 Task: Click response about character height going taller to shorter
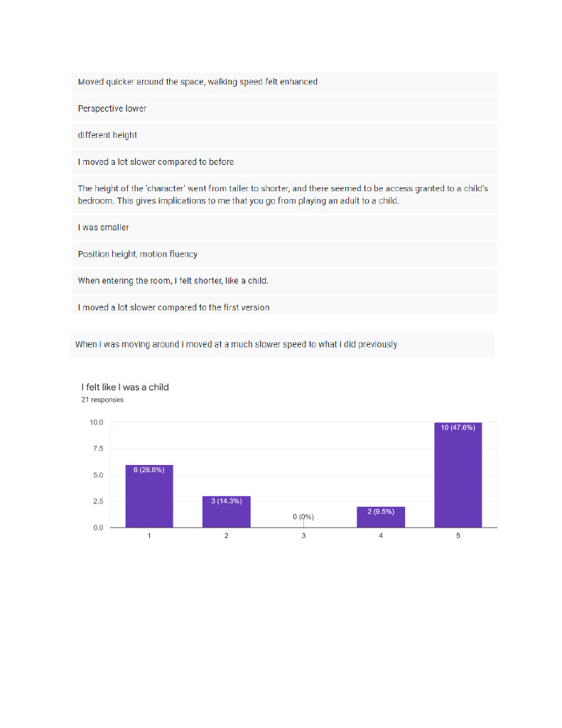click(284, 195)
